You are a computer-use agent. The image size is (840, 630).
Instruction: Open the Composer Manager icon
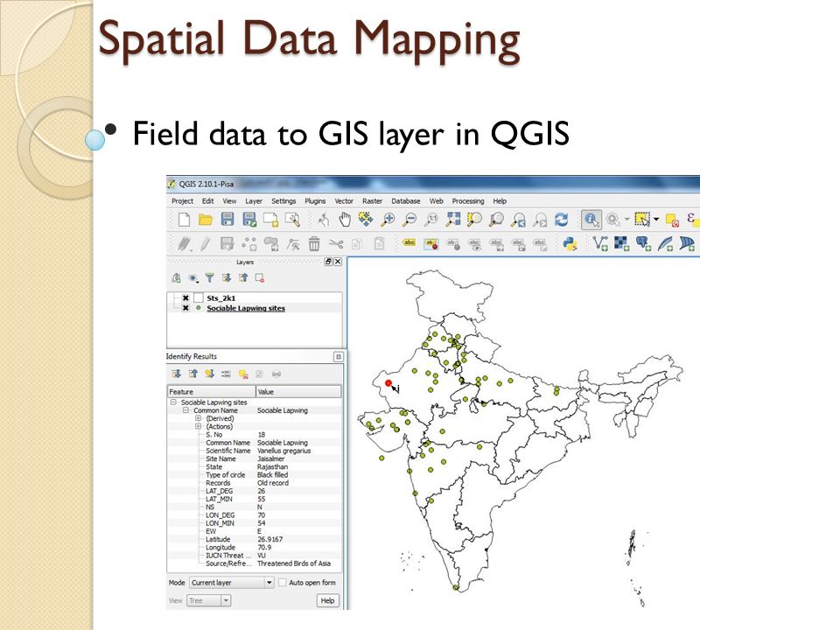[x=292, y=219]
